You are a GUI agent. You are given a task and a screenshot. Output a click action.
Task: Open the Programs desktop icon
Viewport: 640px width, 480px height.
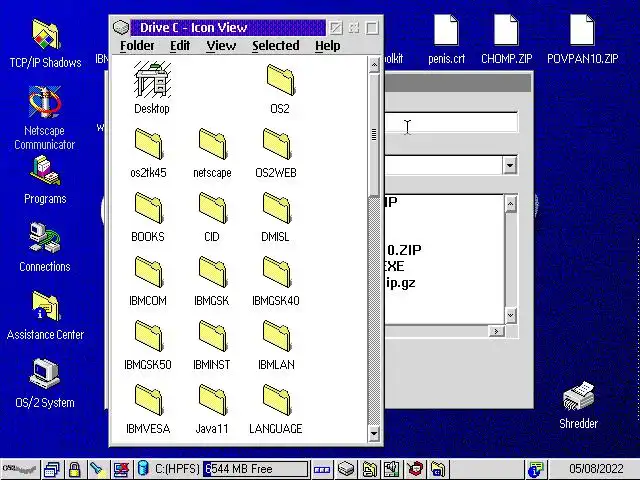45,171
